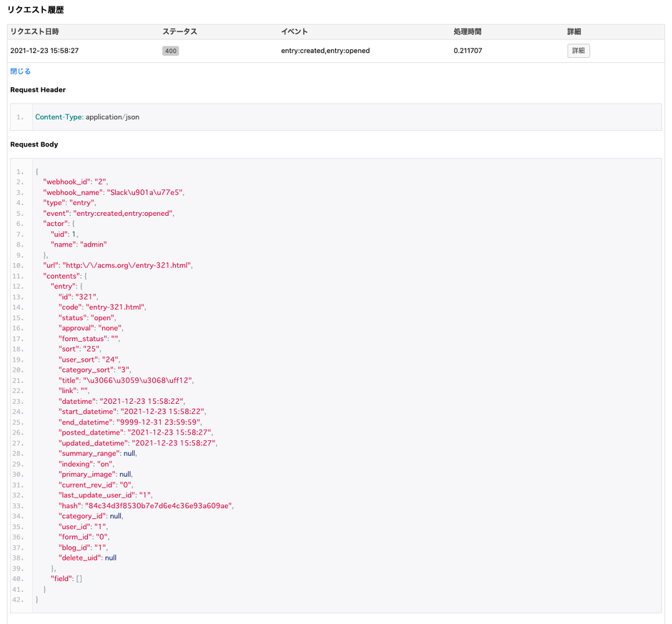Click the 0.211707 processing time value
The width and height of the screenshot is (672, 624).
468,51
